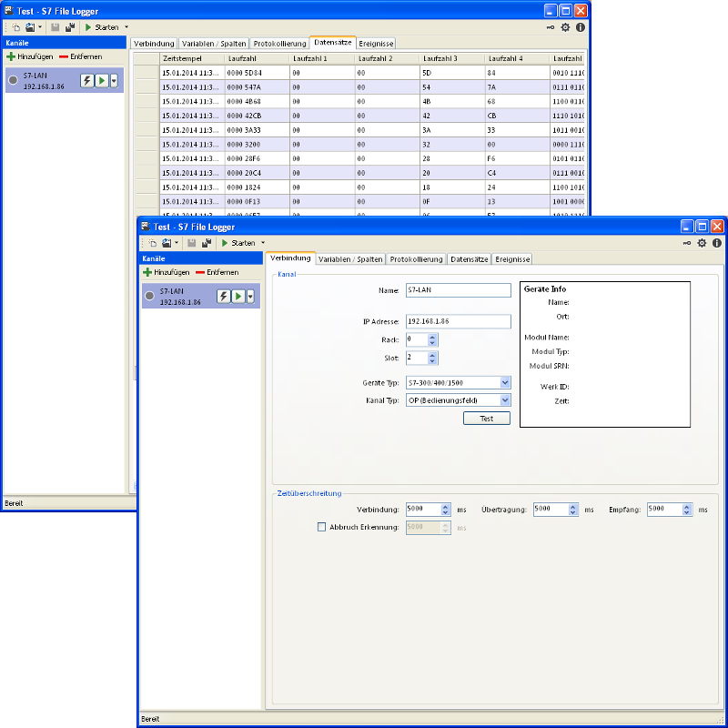Click the Zeitstempel column header
The image size is (728, 728).
pyautogui.click(x=192, y=58)
